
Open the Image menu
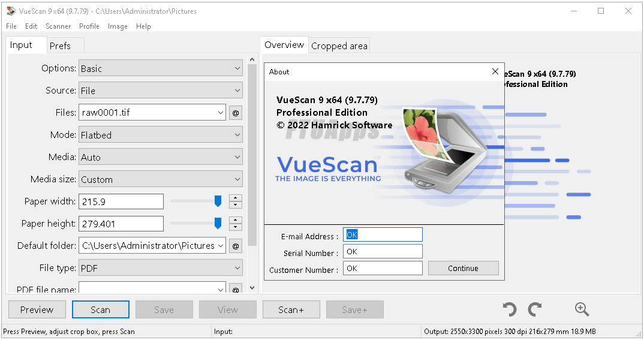pyautogui.click(x=118, y=26)
